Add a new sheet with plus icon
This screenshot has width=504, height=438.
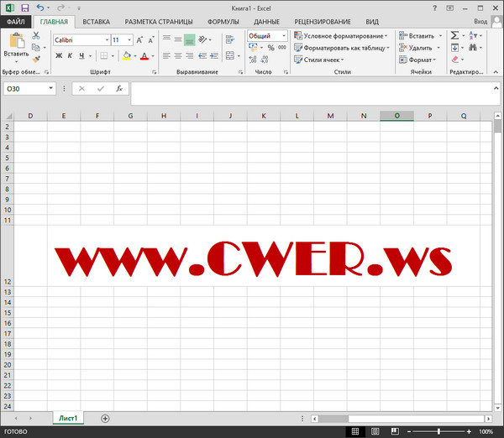click(105, 418)
